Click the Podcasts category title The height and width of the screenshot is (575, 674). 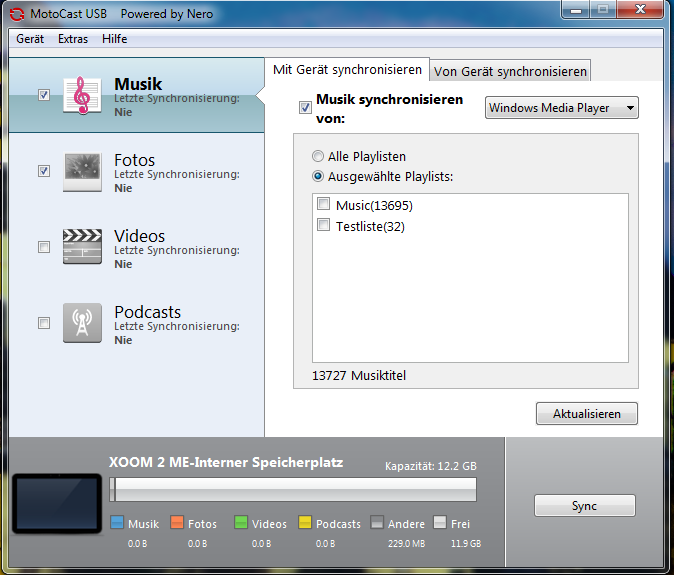pos(147,312)
